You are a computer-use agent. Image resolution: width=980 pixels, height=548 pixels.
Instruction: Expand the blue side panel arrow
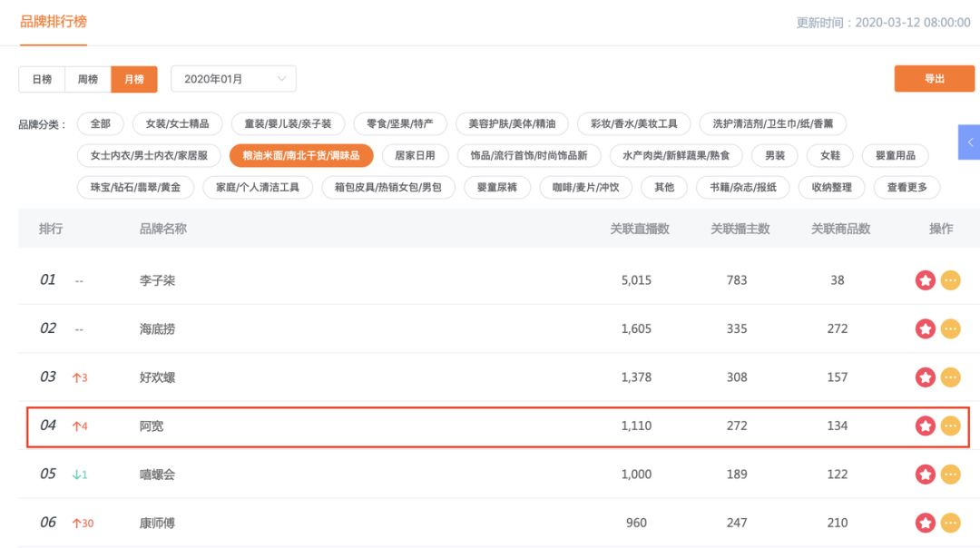point(969,142)
